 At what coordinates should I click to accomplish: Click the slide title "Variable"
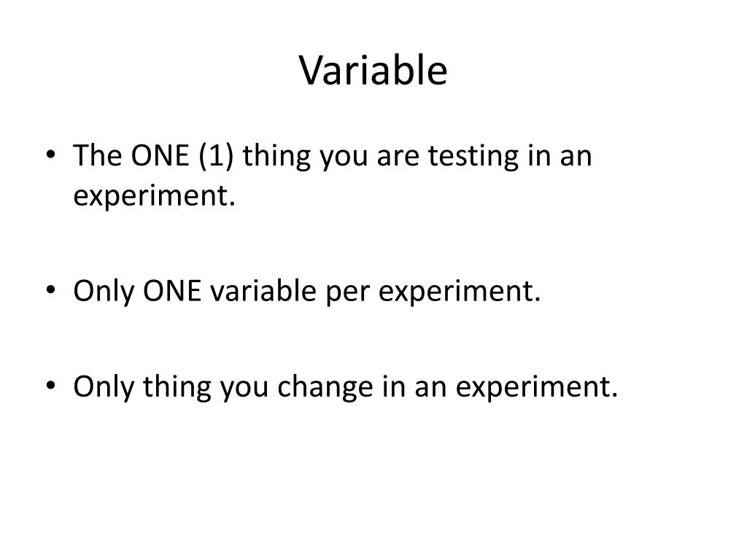(x=373, y=71)
